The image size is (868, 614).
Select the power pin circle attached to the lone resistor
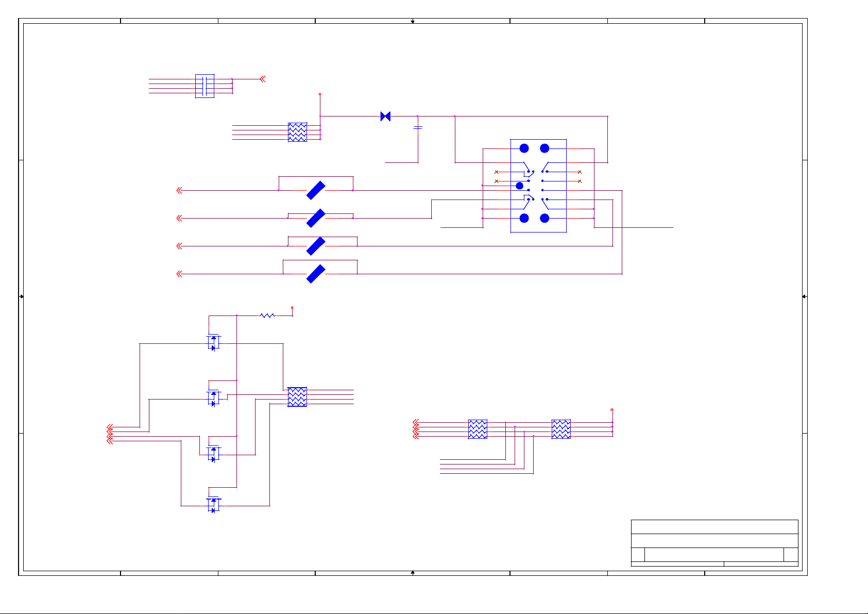coord(292,307)
